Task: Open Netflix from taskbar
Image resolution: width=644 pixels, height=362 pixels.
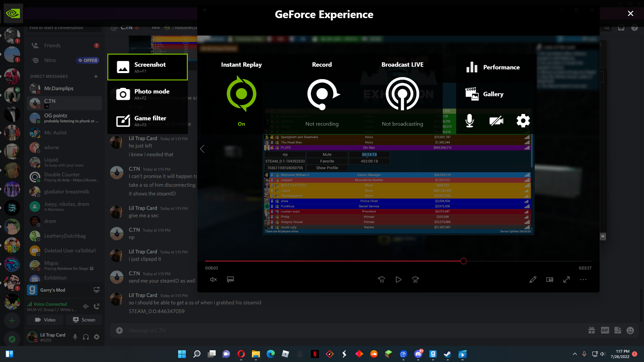Action: [x=315, y=354]
